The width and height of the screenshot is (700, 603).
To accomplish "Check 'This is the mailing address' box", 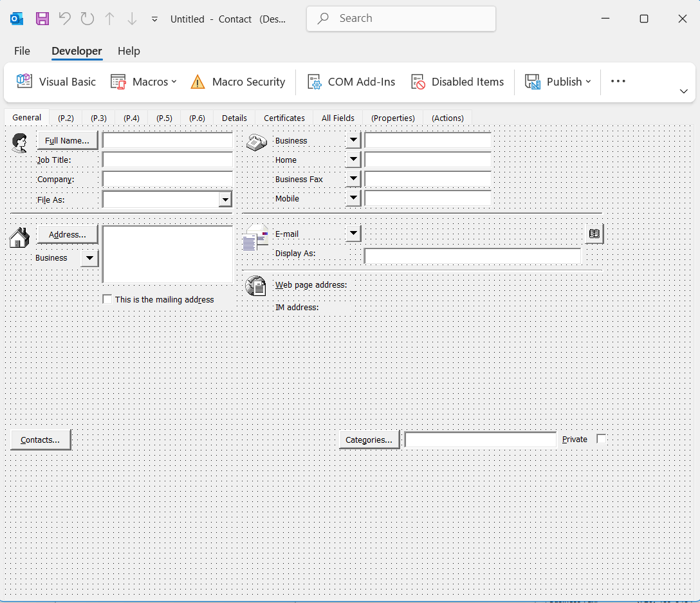I will (107, 299).
